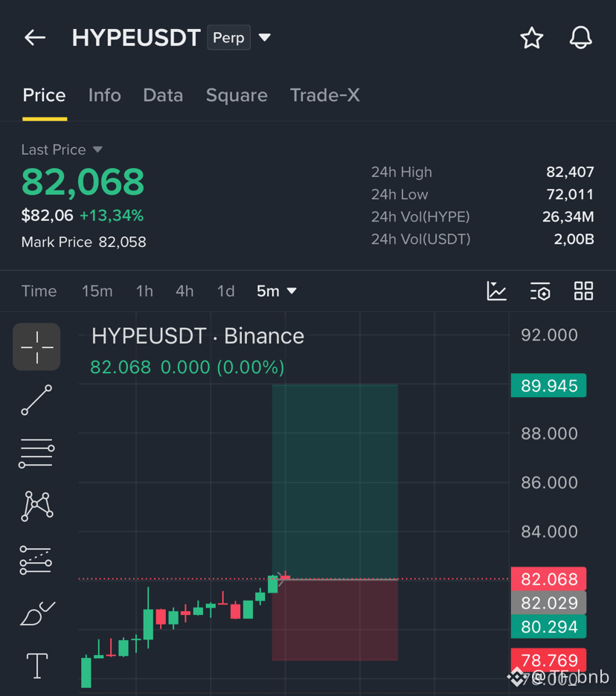The height and width of the screenshot is (696, 616).
Task: Add HYPEUSDT to favorites with star icon
Action: coord(532,38)
